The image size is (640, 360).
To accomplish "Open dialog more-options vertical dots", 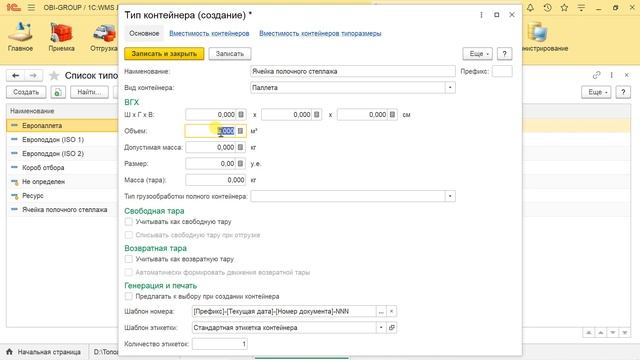I will [481, 15].
